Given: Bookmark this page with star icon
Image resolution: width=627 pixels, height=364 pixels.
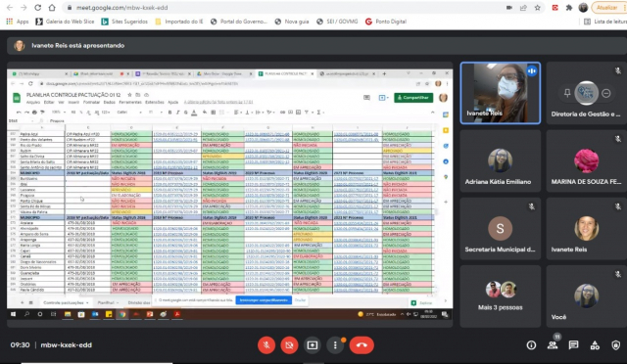Looking at the screenshot, I should [x=538, y=8].
